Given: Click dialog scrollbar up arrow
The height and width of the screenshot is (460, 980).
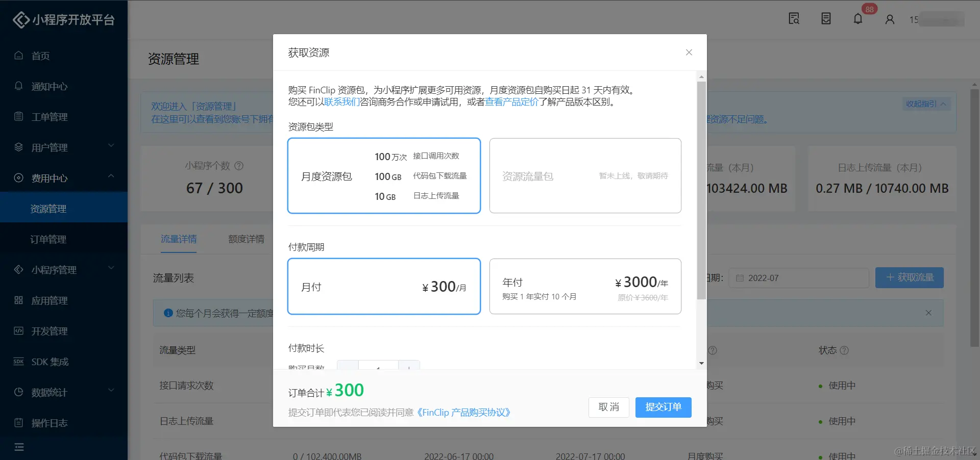Looking at the screenshot, I should [701, 76].
